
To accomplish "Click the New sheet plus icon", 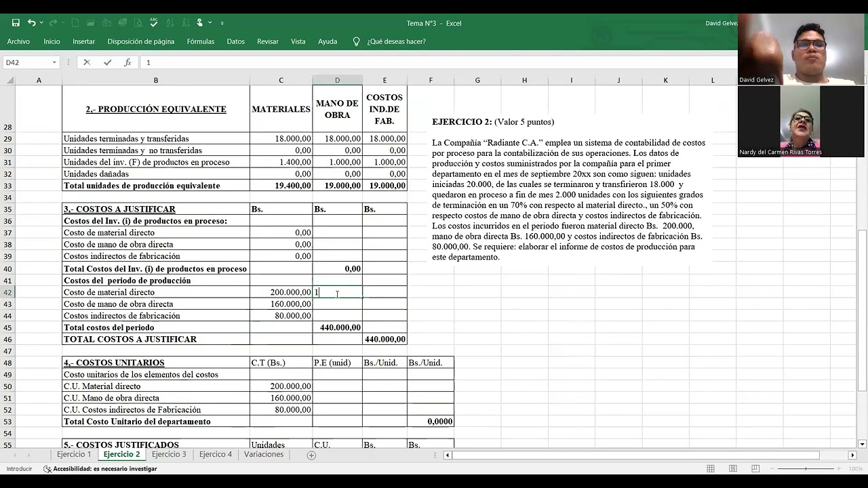I will pyautogui.click(x=311, y=455).
